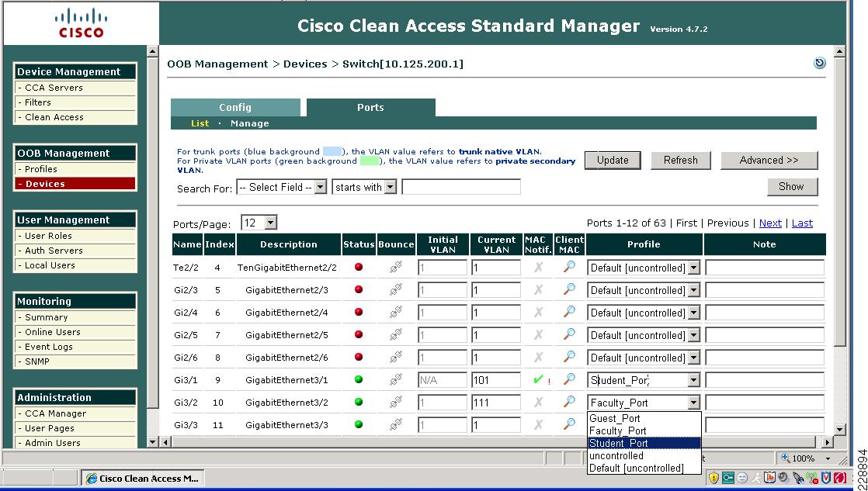Click the Show button
868x491 pixels.
pyautogui.click(x=792, y=187)
